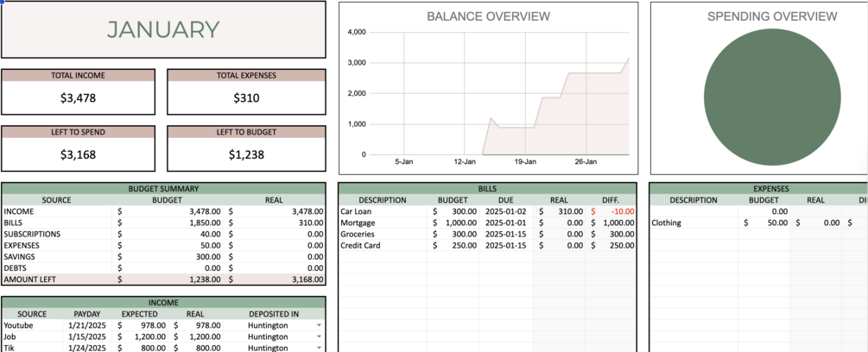Select the Credit Card bill description

tap(360, 245)
